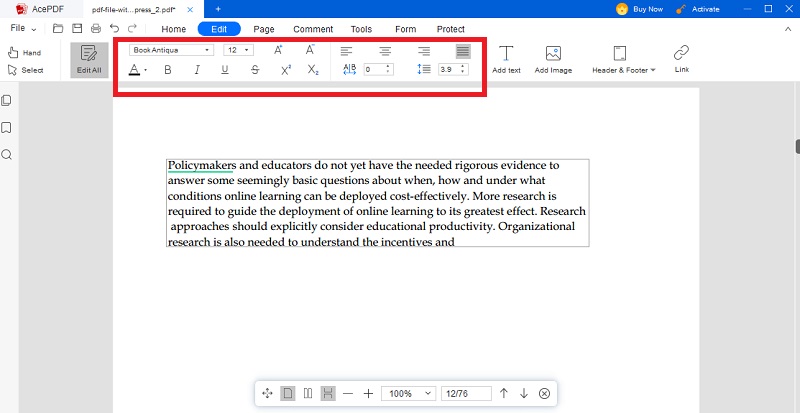Switch to the Home tab
The image size is (800, 413).
point(173,29)
